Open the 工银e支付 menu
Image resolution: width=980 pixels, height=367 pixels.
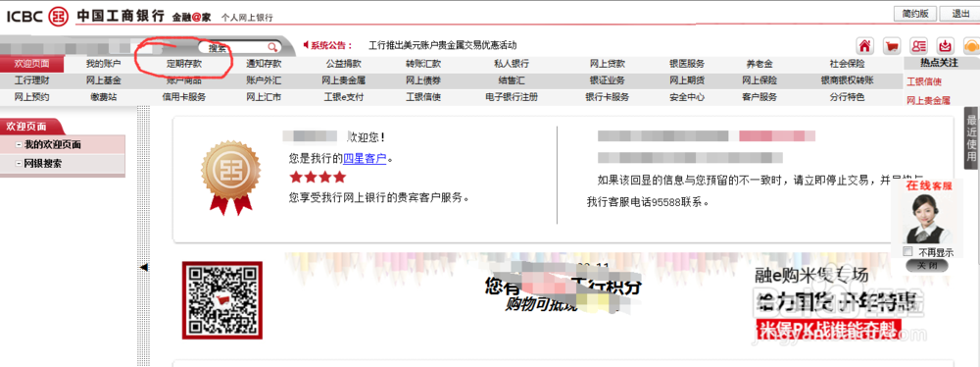point(344,97)
